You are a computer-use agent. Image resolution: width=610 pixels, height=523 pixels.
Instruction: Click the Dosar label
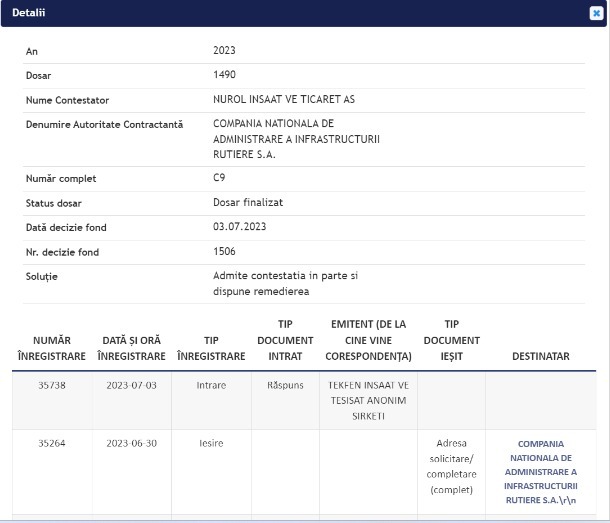[x=38, y=75]
